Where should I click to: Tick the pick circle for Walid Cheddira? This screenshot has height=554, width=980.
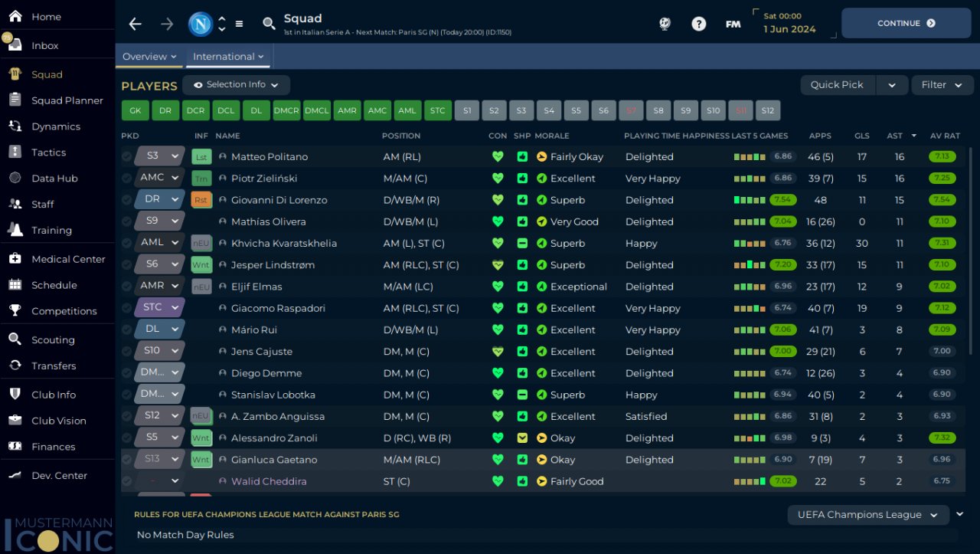click(x=127, y=481)
